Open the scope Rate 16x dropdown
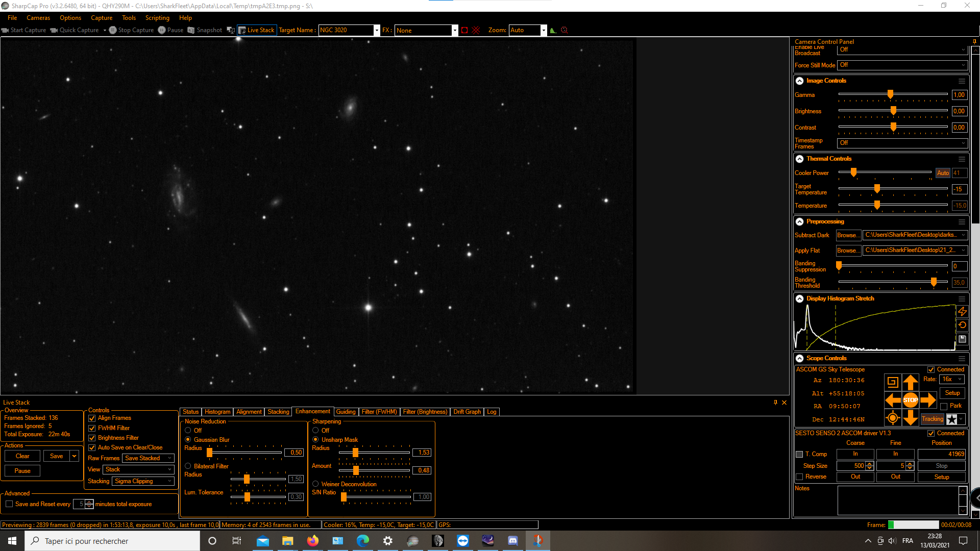 click(952, 379)
